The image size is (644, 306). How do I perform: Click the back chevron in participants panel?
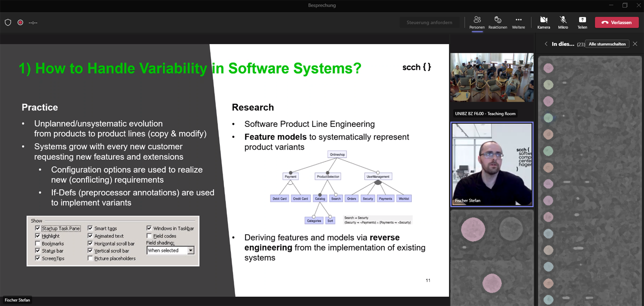click(x=546, y=44)
